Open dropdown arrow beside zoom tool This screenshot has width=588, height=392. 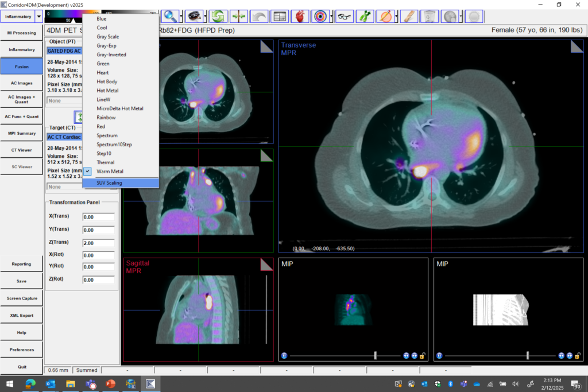[x=181, y=17]
